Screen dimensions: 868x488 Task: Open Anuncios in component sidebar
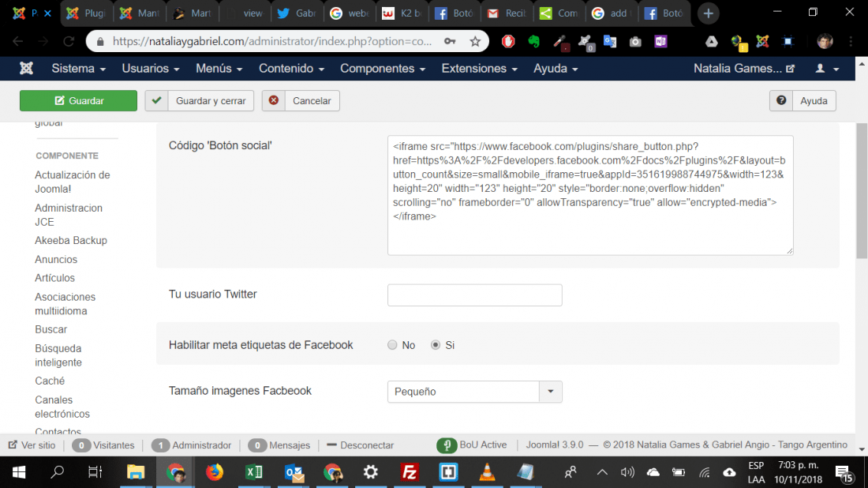pyautogui.click(x=56, y=259)
